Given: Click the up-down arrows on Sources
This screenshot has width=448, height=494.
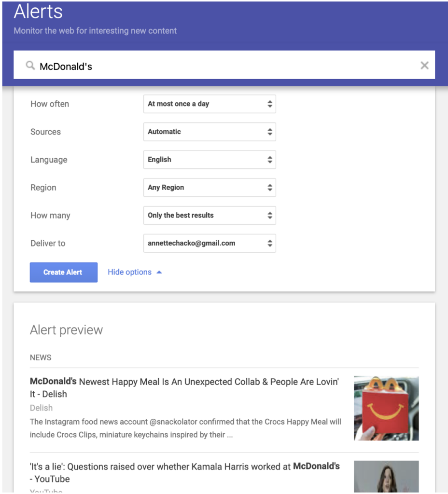Looking at the screenshot, I should (269, 132).
